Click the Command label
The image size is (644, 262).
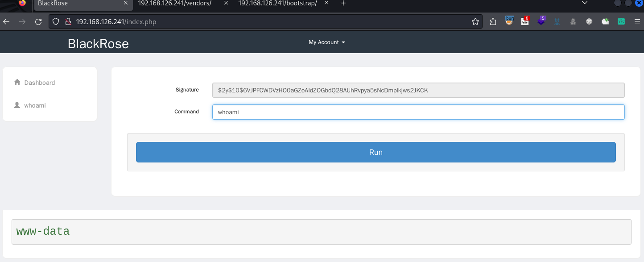[187, 112]
